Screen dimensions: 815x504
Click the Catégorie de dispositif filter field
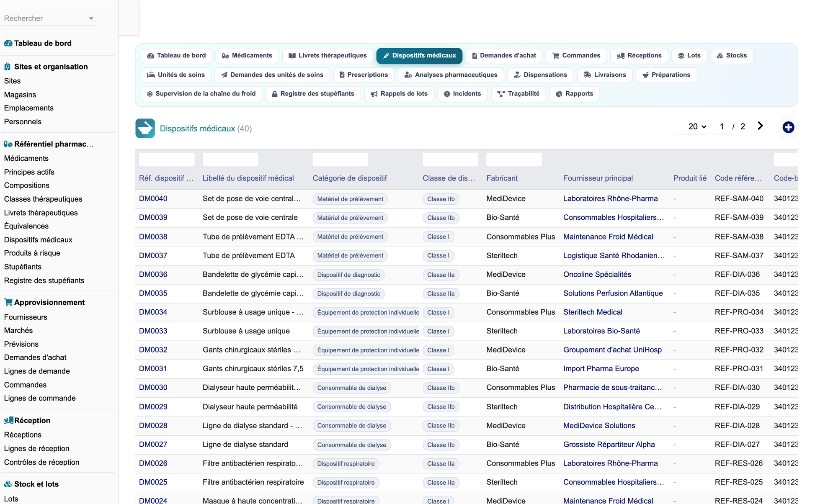click(x=340, y=159)
